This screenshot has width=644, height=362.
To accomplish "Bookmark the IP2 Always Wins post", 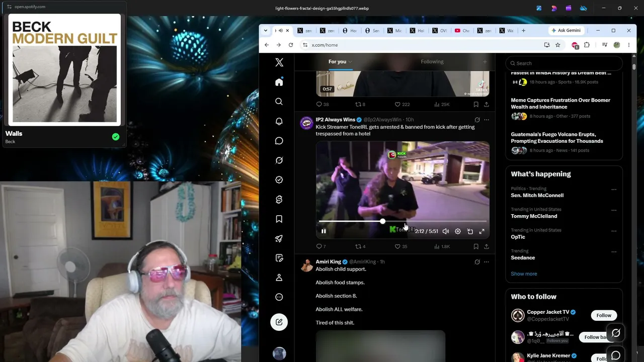I will pyautogui.click(x=476, y=246).
